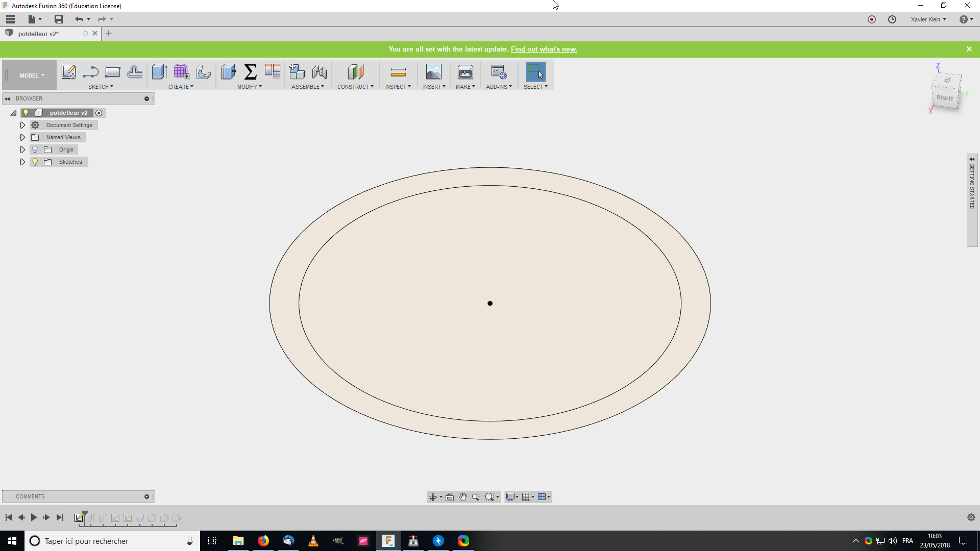Activate the Select tool icon
Viewport: 980px width, 551px height.
tap(535, 72)
